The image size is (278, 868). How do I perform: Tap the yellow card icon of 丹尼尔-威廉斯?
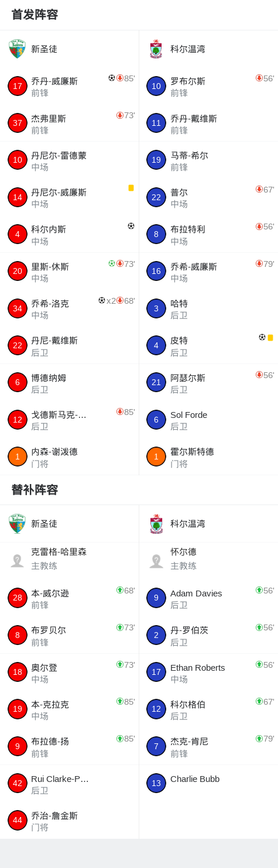131,188
